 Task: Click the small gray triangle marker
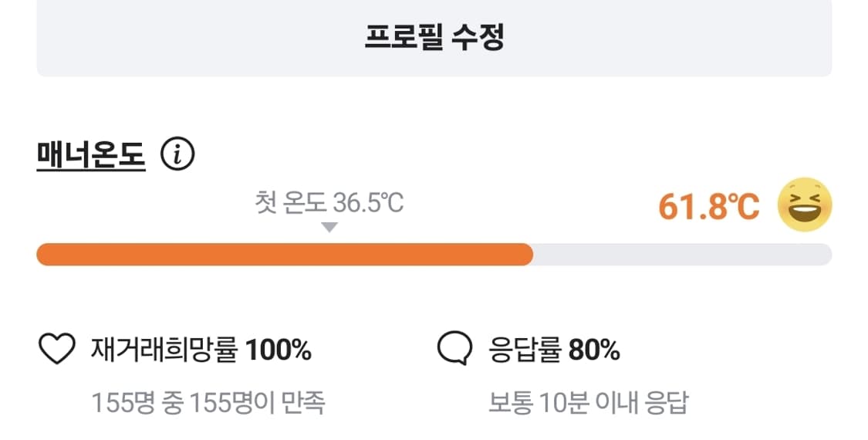pyautogui.click(x=329, y=228)
